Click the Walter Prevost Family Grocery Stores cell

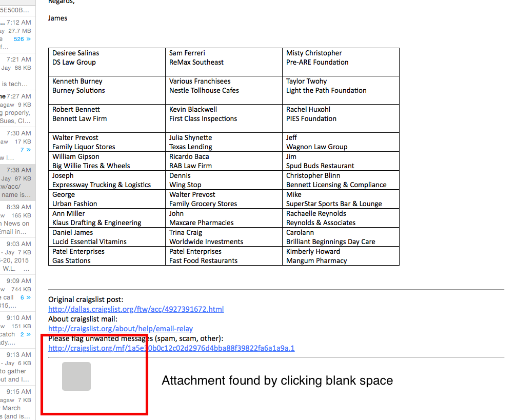224,199
